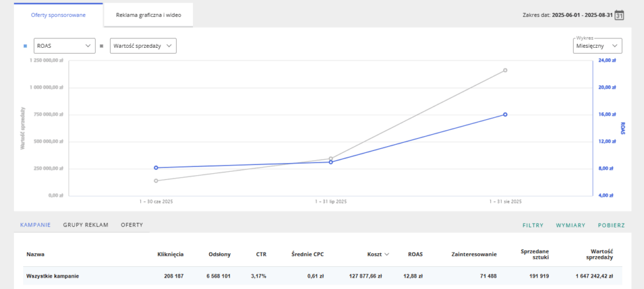Select the KAMPANIE tab
Image resolution: width=644 pixels, height=289 pixels.
(35, 225)
